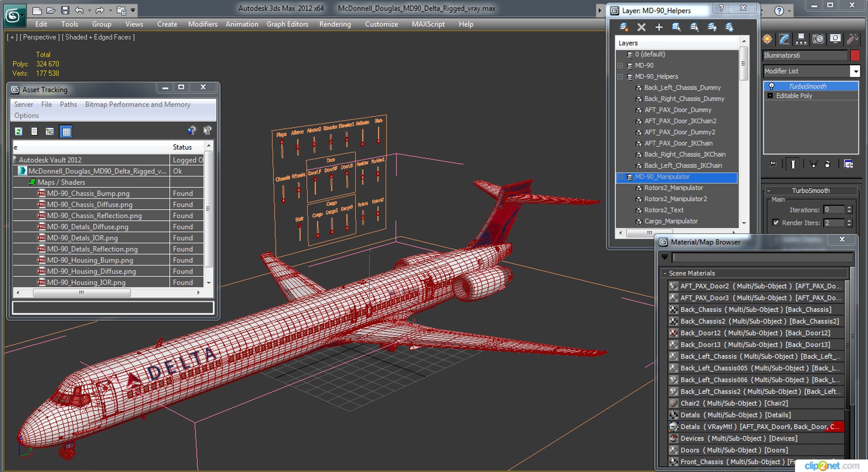Screen dimensions: 868x472
Task: Click Add Selected Objects plus icon in Layer dialog
Action: 659,27
